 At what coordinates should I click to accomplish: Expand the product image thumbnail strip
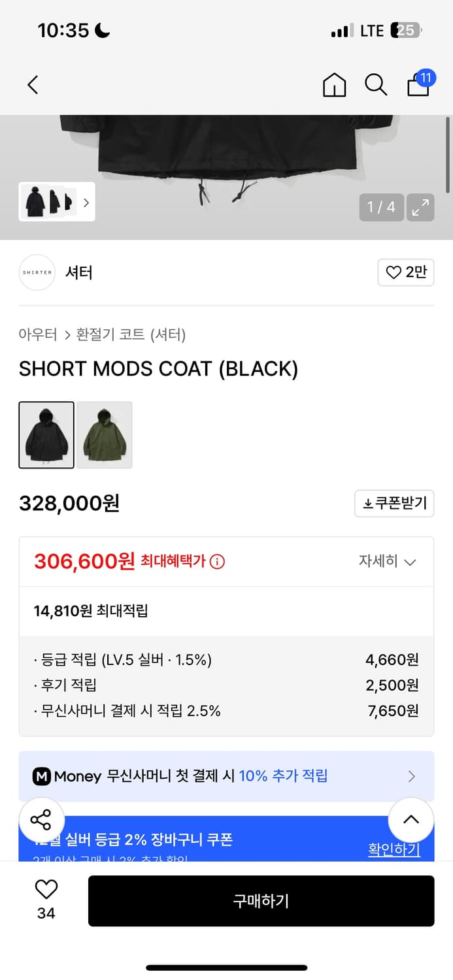click(86, 203)
